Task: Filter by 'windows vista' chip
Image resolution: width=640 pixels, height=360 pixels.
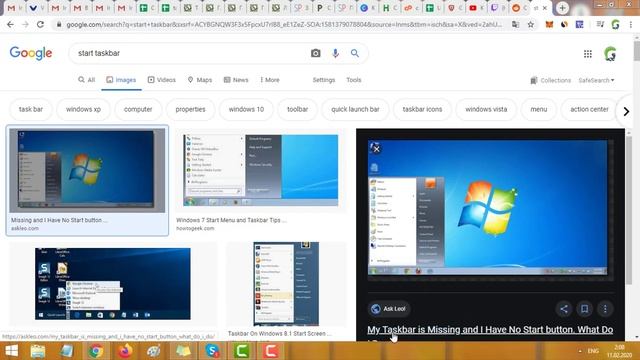Action: click(x=486, y=109)
